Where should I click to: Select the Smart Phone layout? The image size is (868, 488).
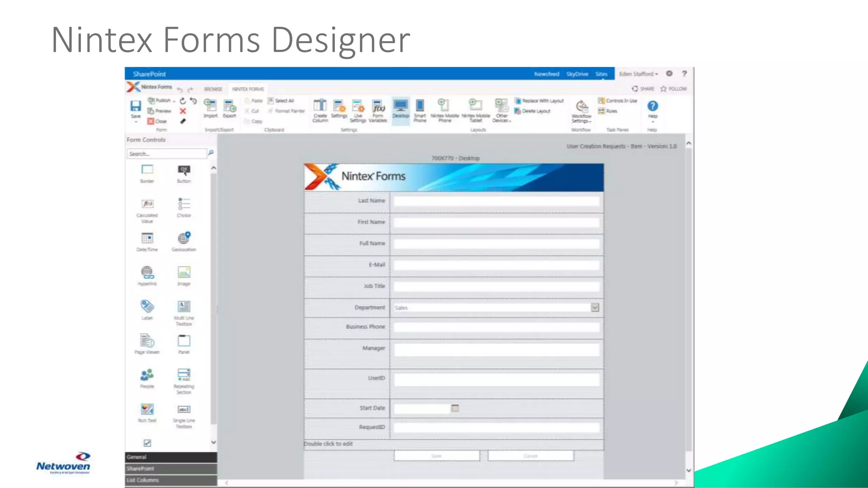pos(420,111)
